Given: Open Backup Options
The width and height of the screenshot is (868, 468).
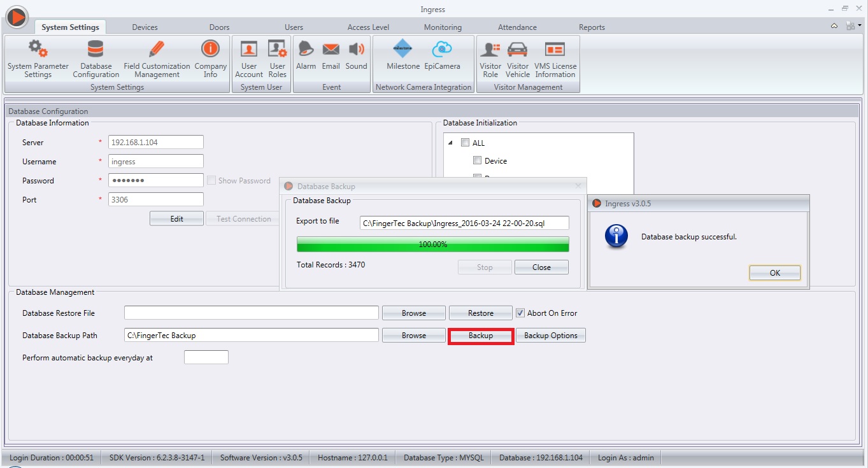Looking at the screenshot, I should (551, 336).
